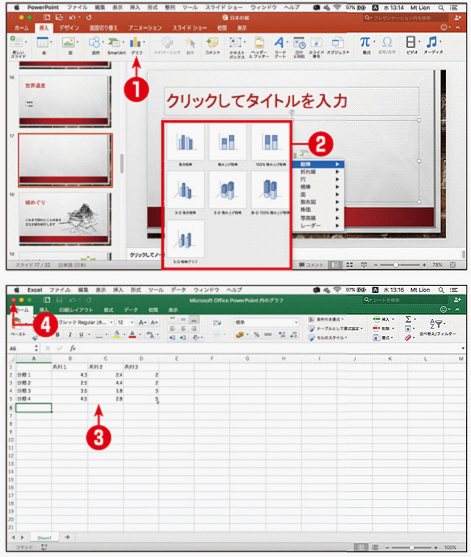Expand 円 submenu in PowerPoint chart menu
This screenshot has width=471, height=557.
[x=318, y=179]
